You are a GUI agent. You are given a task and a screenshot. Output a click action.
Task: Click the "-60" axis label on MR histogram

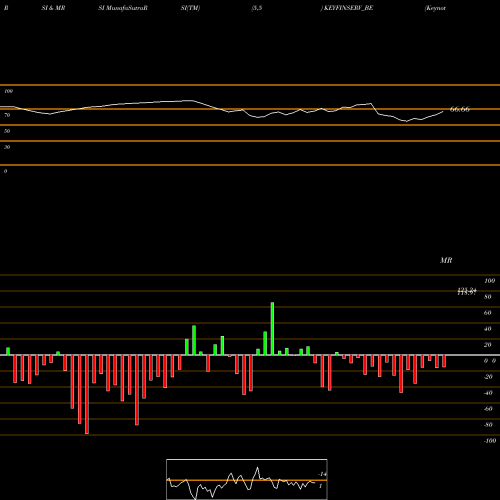(488, 409)
